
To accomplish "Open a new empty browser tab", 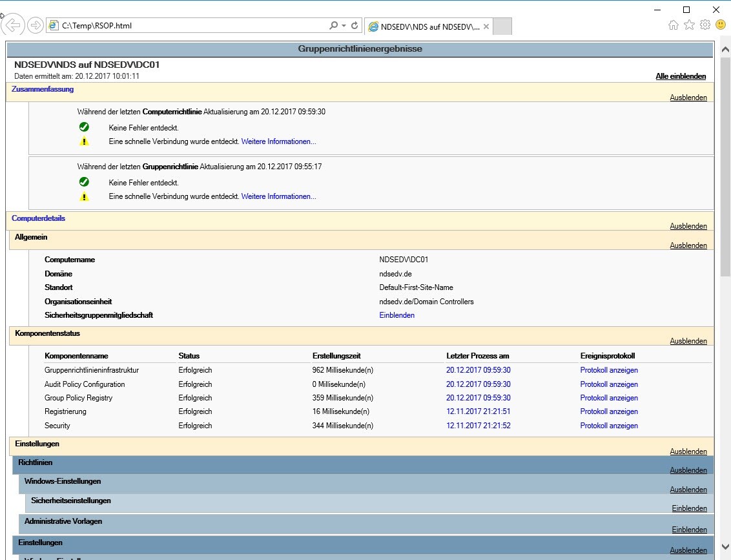I will click(502, 26).
